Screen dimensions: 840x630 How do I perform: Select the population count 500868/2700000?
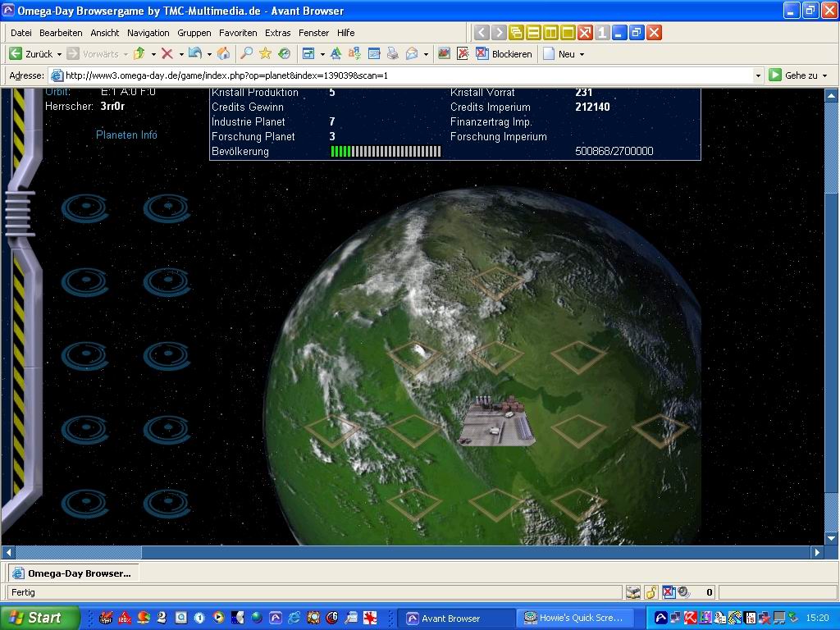(x=614, y=151)
